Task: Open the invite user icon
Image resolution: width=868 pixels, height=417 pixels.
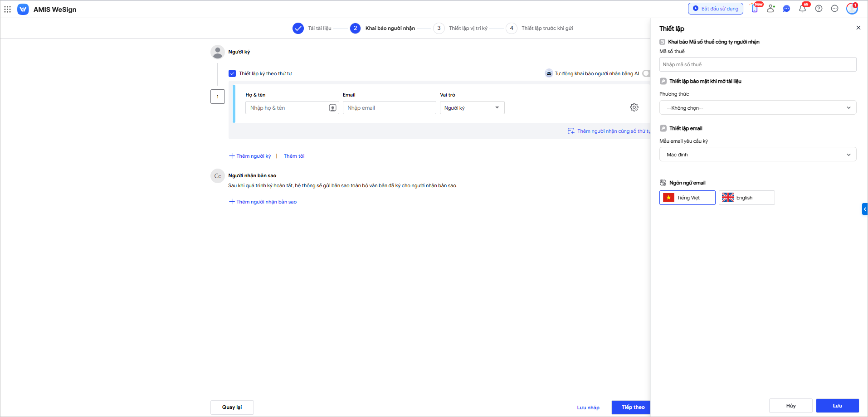Action: [770, 9]
